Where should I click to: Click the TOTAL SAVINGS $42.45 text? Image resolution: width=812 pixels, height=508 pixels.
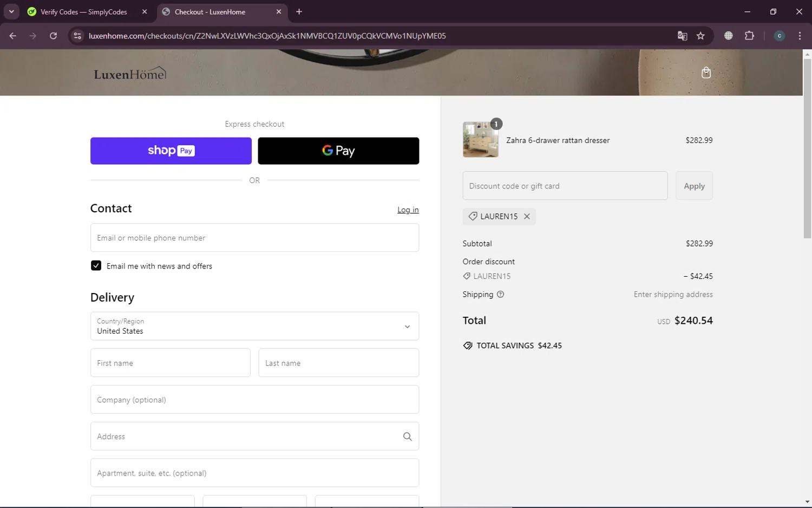[x=519, y=346]
